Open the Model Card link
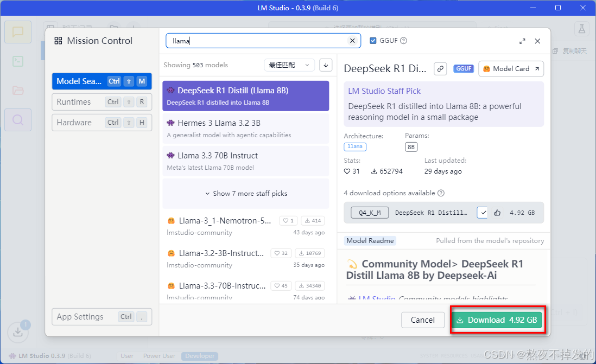The image size is (596, 364). [x=511, y=69]
